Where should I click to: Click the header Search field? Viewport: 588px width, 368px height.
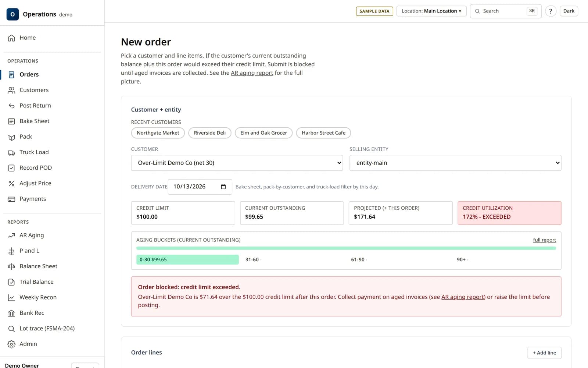506,11
